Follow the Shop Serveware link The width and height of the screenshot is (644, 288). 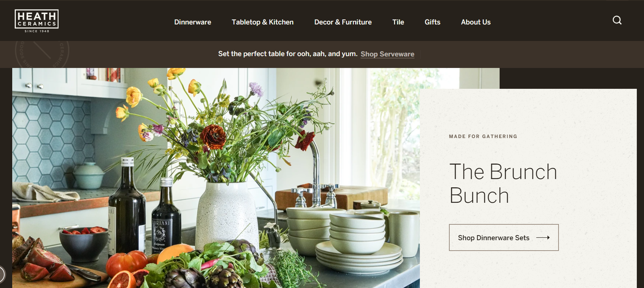(x=387, y=54)
